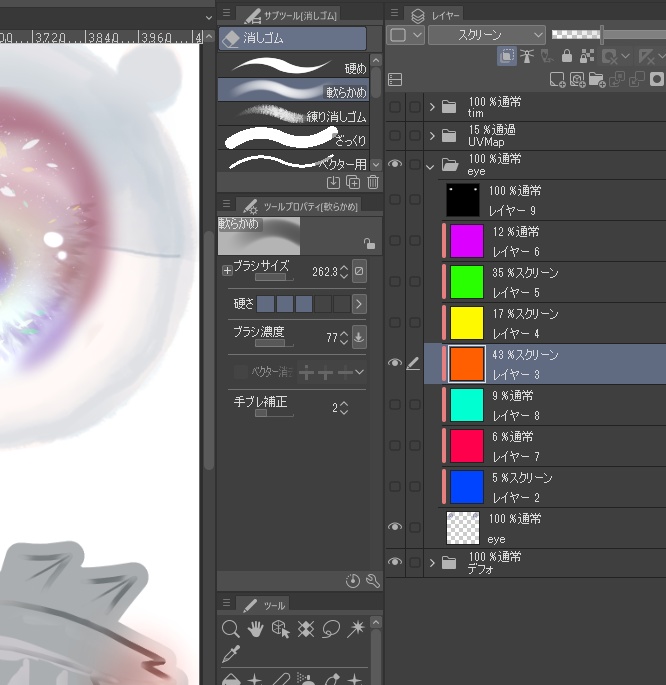Open the layer panel menu
666x685 pixels.
coord(394,13)
